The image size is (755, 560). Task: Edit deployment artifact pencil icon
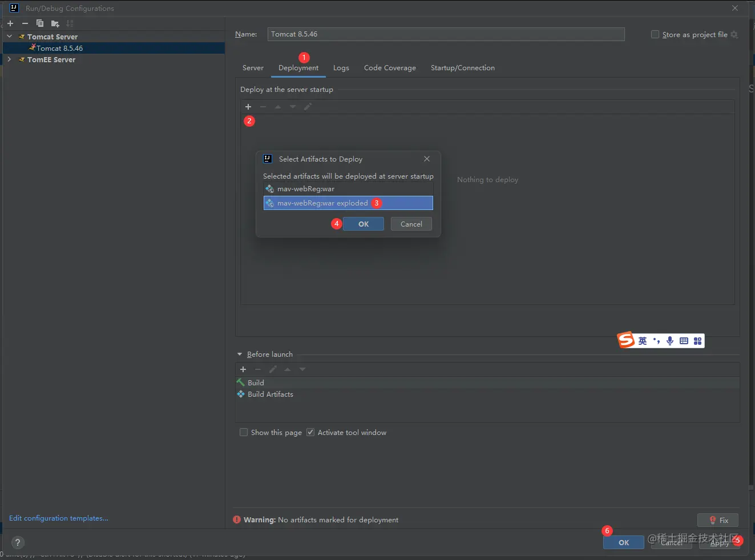point(308,107)
